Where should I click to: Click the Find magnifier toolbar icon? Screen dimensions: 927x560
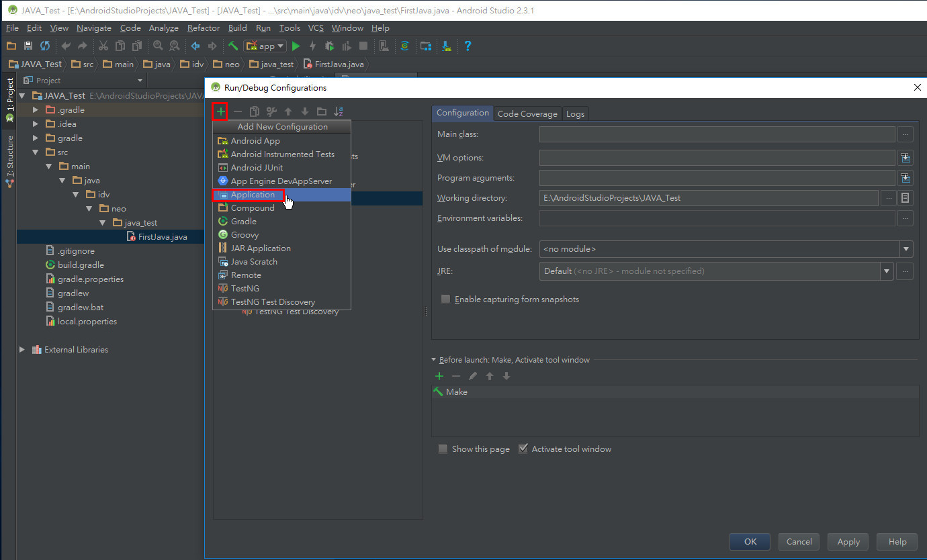pos(158,46)
